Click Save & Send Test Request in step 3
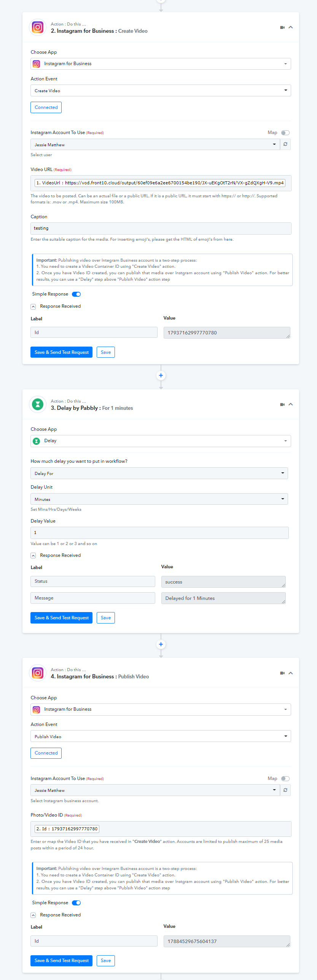 (61, 618)
